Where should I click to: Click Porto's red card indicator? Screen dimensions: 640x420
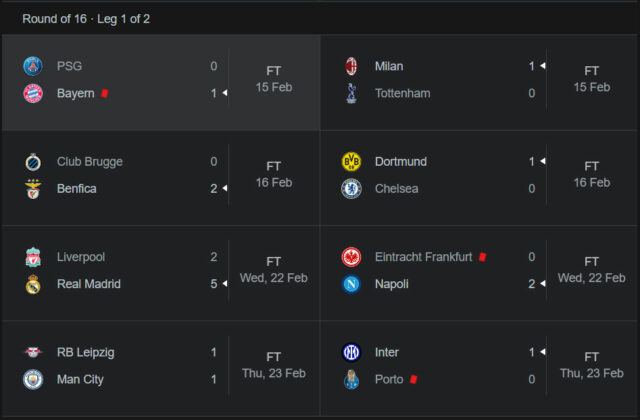(413, 380)
